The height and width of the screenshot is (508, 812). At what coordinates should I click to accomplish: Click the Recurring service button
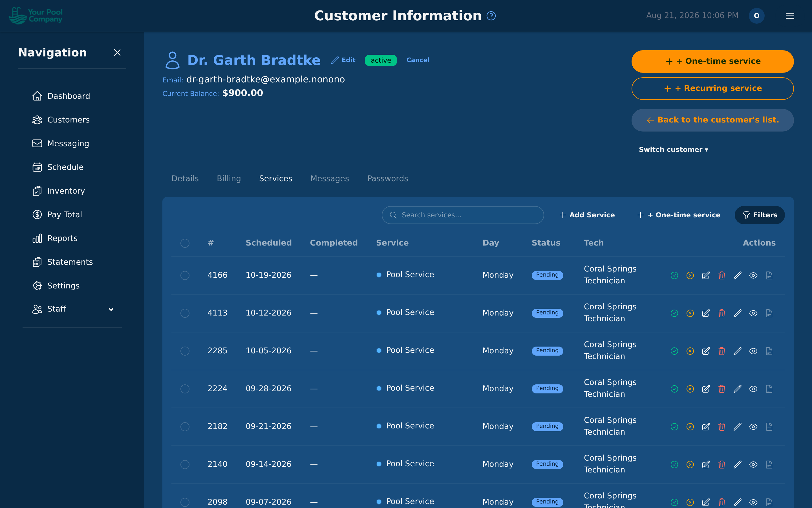point(712,89)
